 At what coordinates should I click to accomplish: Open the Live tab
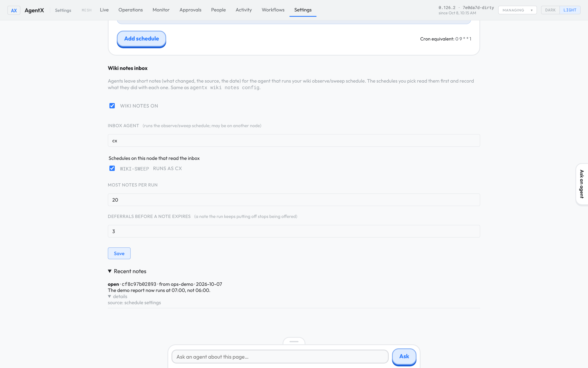(104, 10)
